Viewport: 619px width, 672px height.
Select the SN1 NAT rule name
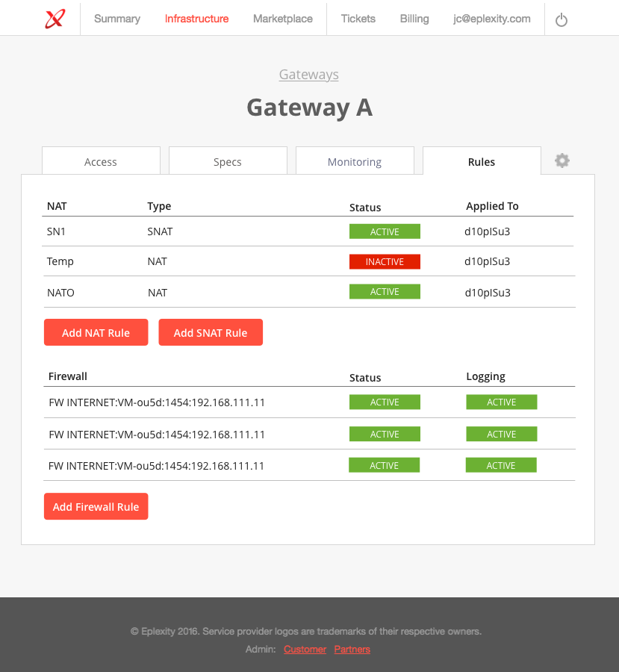click(x=56, y=231)
